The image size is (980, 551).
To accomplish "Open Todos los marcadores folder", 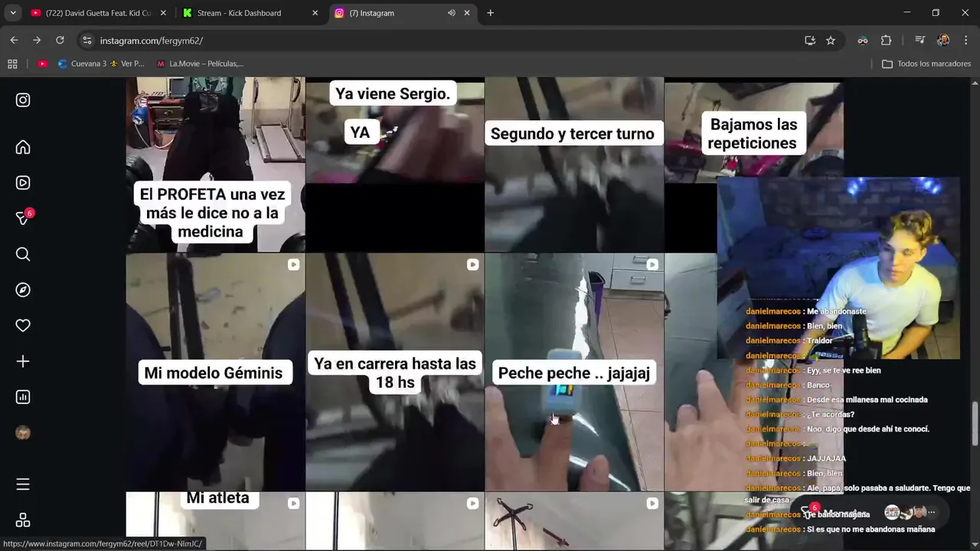I will pyautogui.click(x=926, y=64).
